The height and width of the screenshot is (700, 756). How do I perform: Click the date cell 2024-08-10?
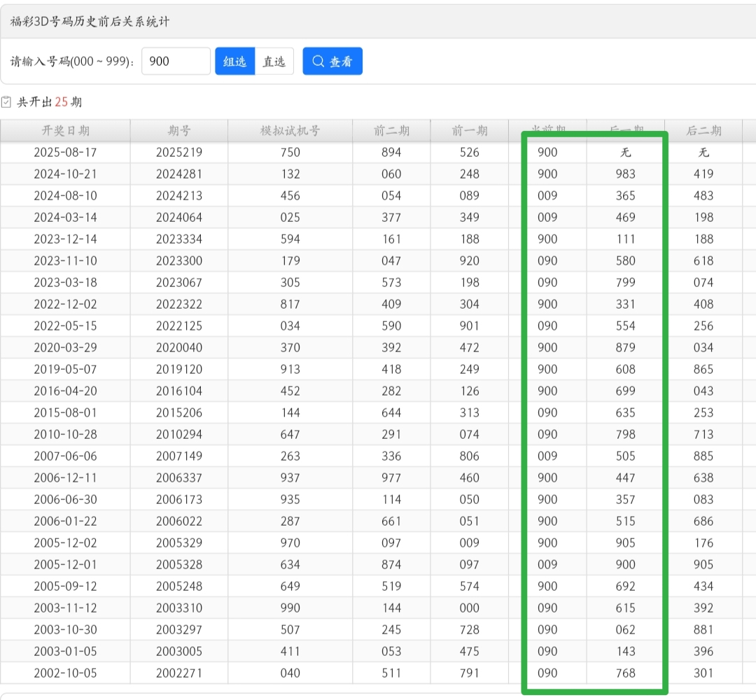pyautogui.click(x=66, y=196)
